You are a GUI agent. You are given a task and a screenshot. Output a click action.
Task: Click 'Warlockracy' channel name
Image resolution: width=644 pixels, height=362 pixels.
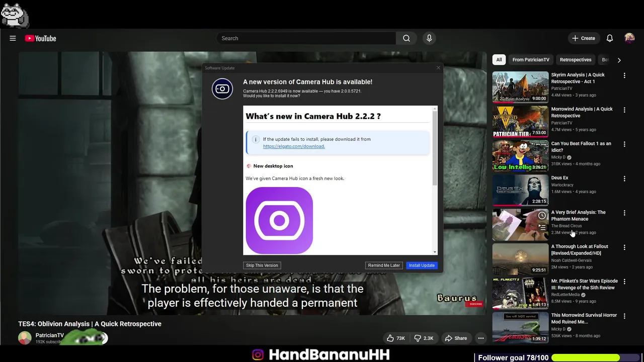click(x=563, y=185)
